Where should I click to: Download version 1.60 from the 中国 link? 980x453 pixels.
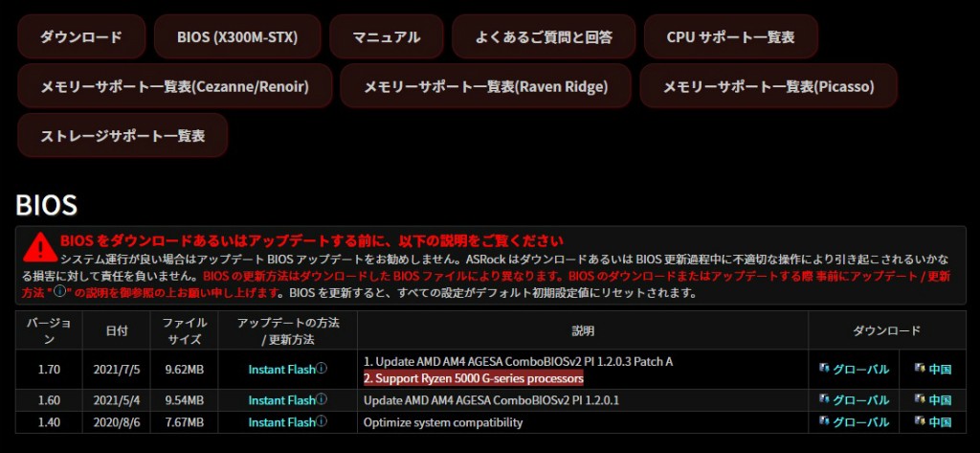point(940,399)
